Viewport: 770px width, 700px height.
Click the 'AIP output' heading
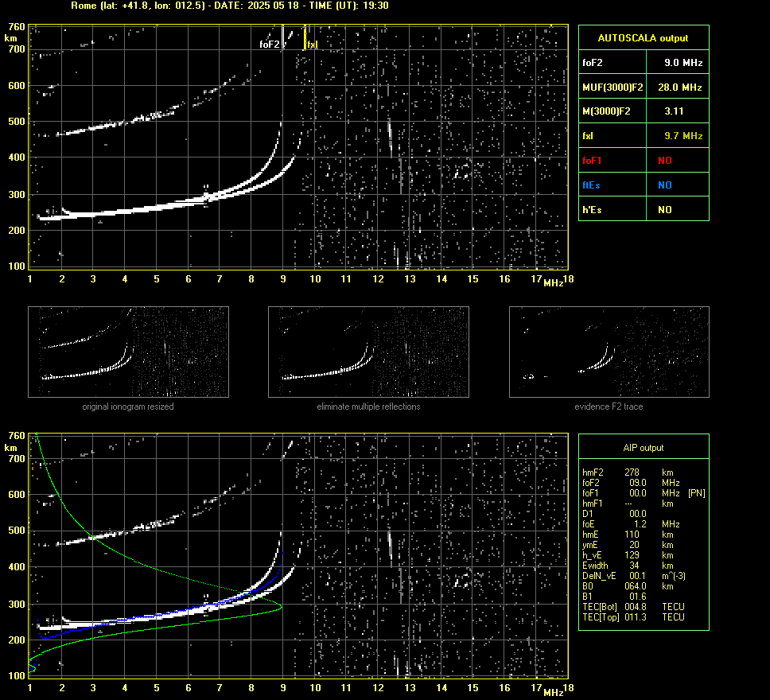643,448
